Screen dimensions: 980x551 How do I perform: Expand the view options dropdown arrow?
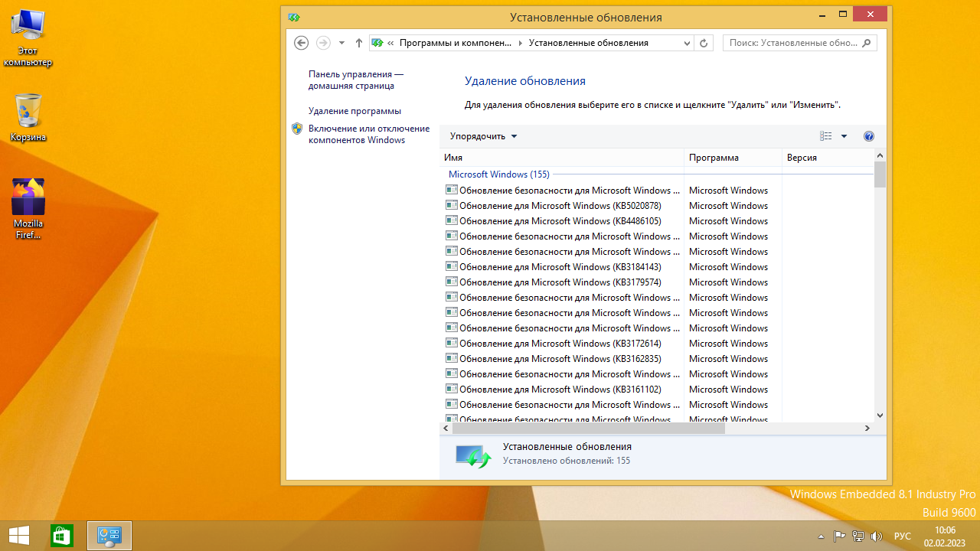tap(844, 136)
